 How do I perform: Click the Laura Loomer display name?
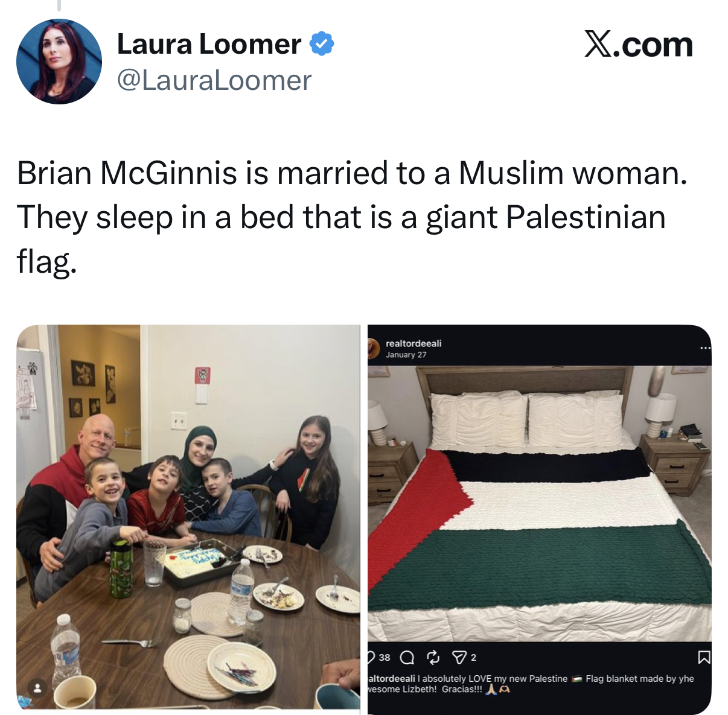(x=209, y=44)
